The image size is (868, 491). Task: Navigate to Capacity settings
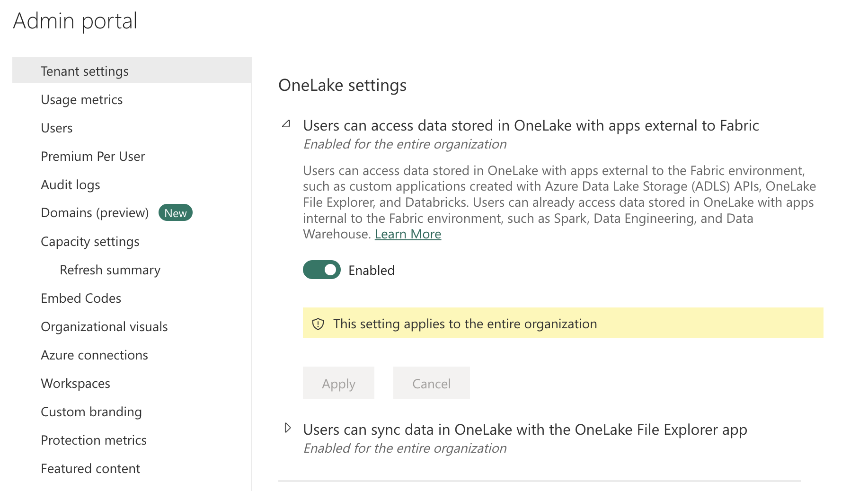(90, 241)
